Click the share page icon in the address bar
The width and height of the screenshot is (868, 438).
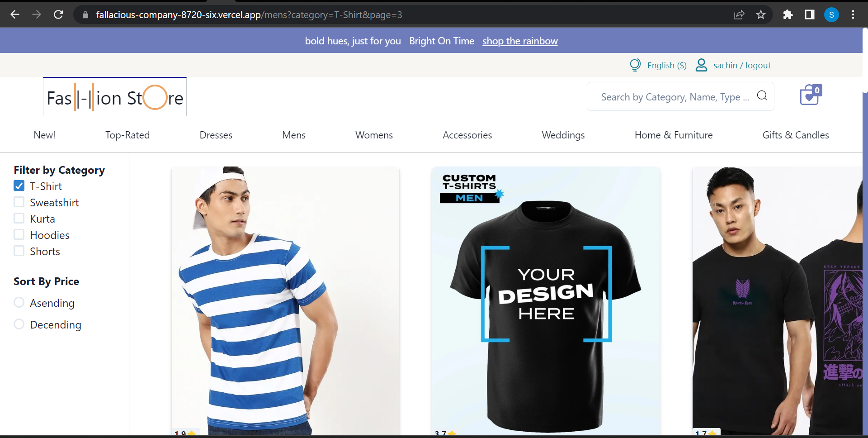pyautogui.click(x=739, y=15)
